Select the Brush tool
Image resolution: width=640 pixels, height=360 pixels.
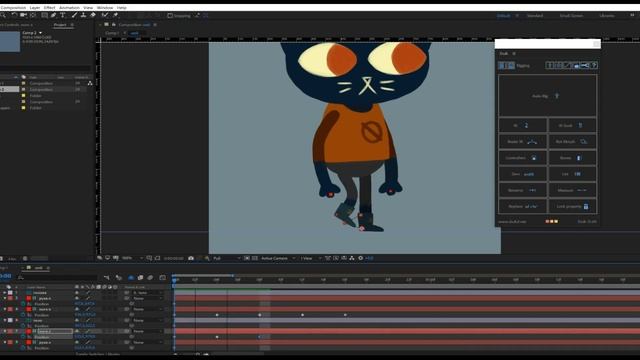pyautogui.click(x=74, y=15)
